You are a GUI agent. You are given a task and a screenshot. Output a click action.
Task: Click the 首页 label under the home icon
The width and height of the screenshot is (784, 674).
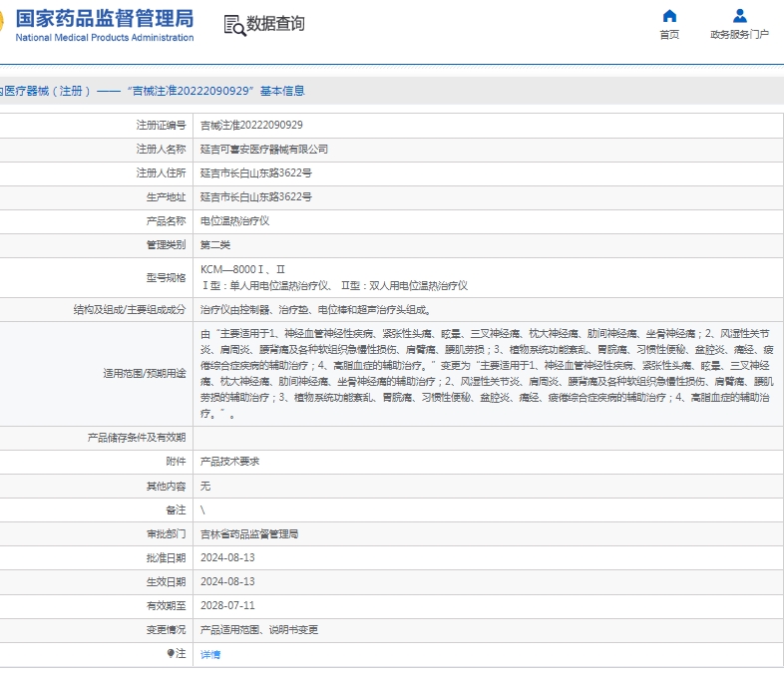pyautogui.click(x=669, y=35)
